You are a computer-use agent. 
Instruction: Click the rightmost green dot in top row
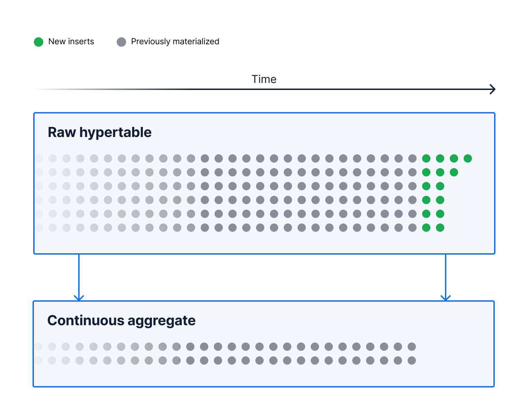[468, 158]
